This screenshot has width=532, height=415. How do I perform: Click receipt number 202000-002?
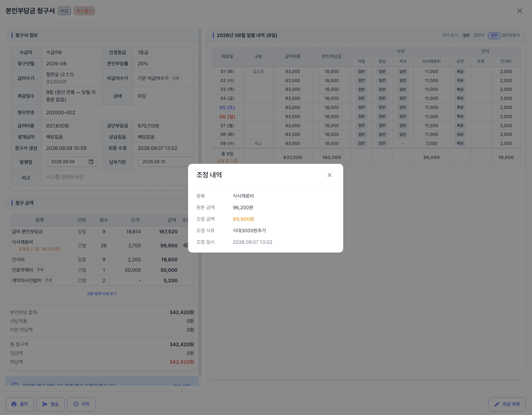click(61, 112)
